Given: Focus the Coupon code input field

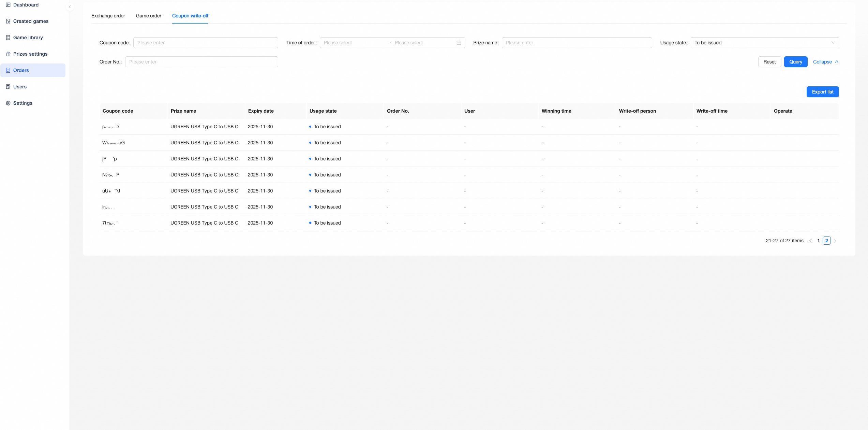Looking at the screenshot, I should [206, 43].
